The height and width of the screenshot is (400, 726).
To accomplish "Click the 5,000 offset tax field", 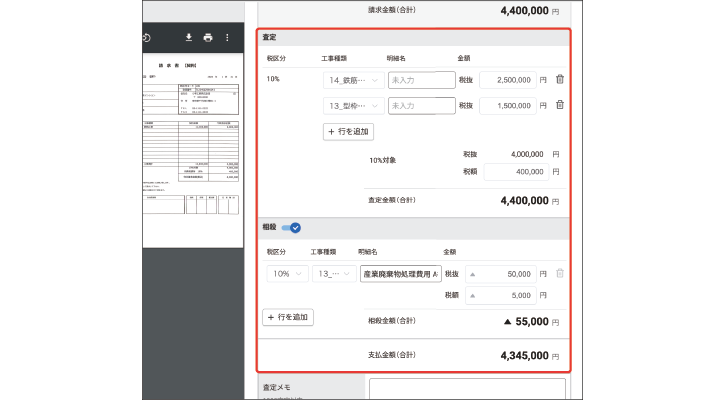I will click(x=501, y=295).
